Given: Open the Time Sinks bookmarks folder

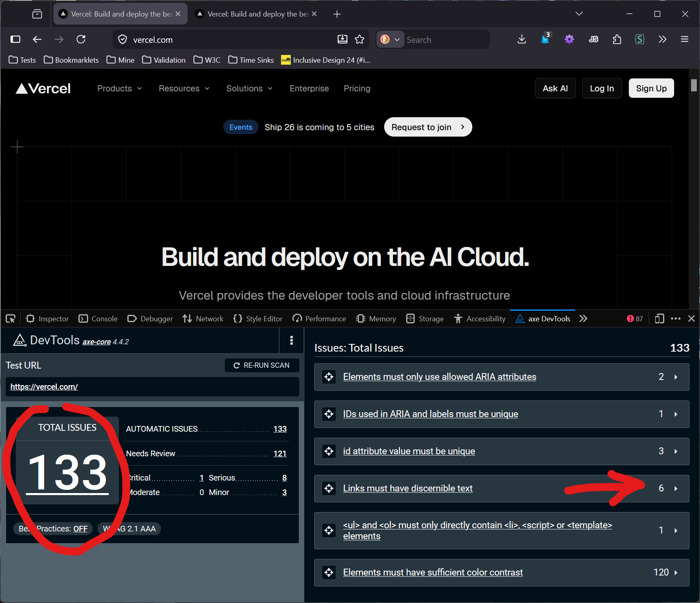Looking at the screenshot, I should click(x=251, y=60).
